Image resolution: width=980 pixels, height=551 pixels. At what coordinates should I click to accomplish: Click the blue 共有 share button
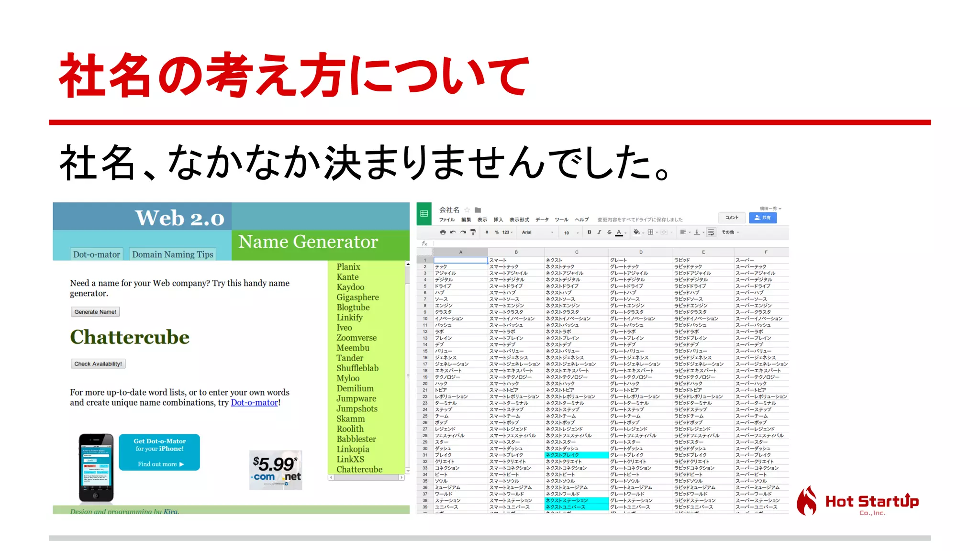pyautogui.click(x=763, y=218)
